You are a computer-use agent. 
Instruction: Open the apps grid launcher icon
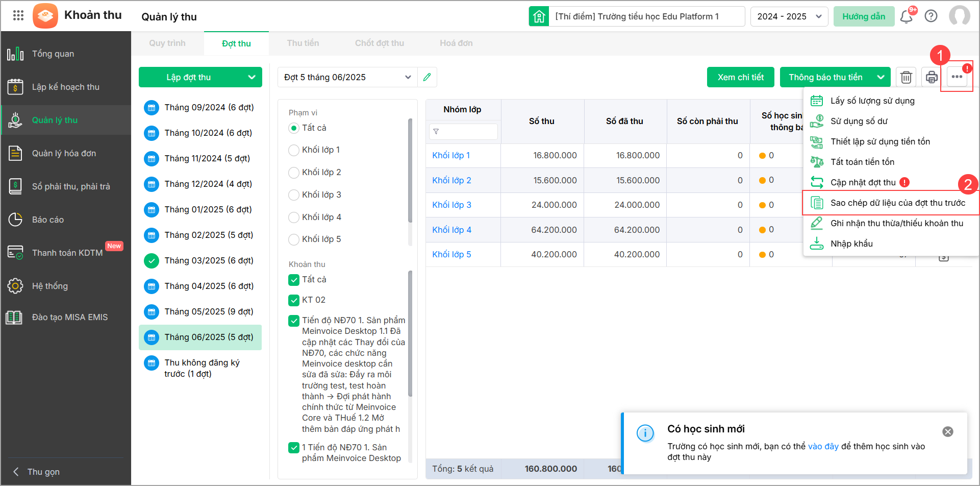pos(18,15)
